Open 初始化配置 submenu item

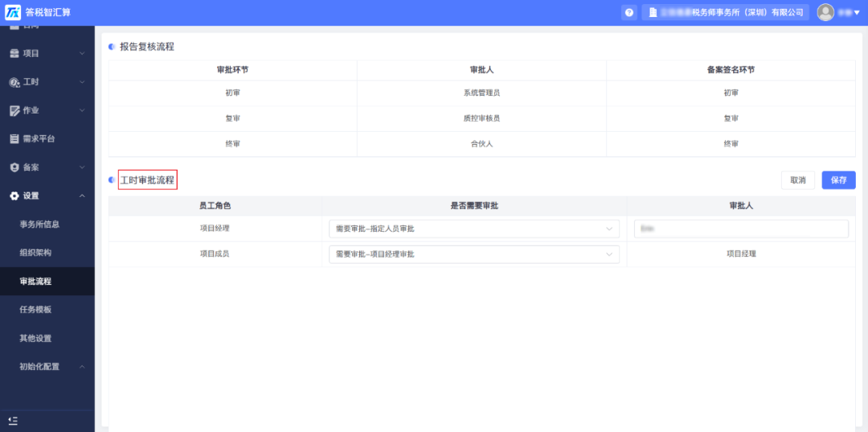(x=39, y=367)
